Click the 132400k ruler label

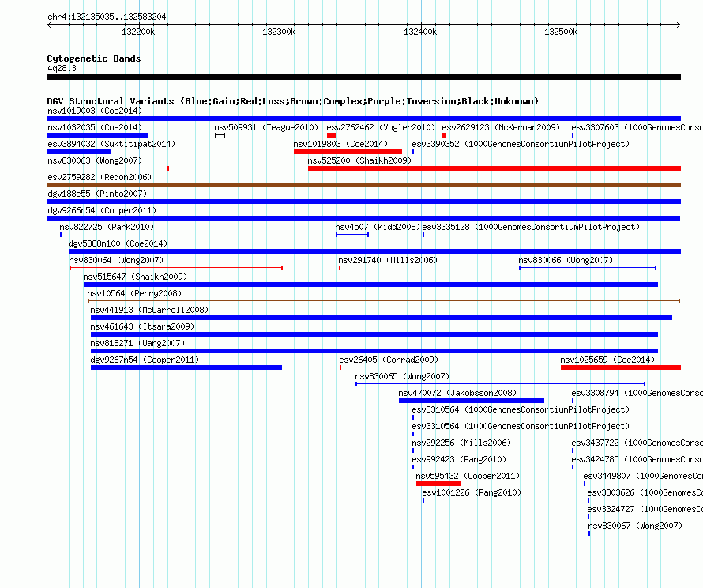pos(420,32)
